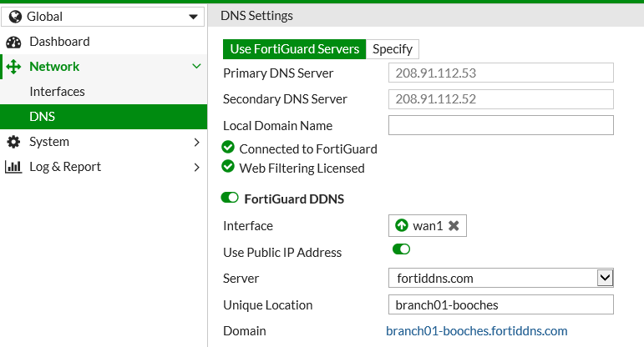Select the DNS menu entry
This screenshot has height=347, width=644.
tap(104, 117)
